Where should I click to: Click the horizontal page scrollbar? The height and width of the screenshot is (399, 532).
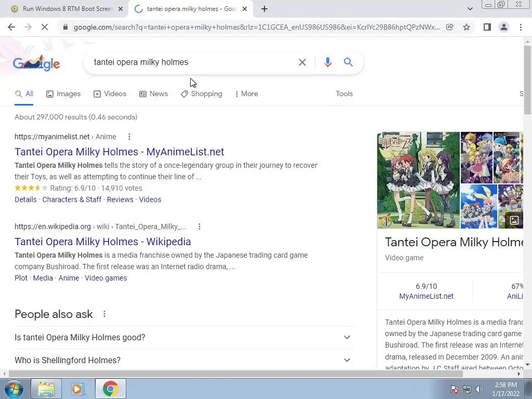point(235,374)
